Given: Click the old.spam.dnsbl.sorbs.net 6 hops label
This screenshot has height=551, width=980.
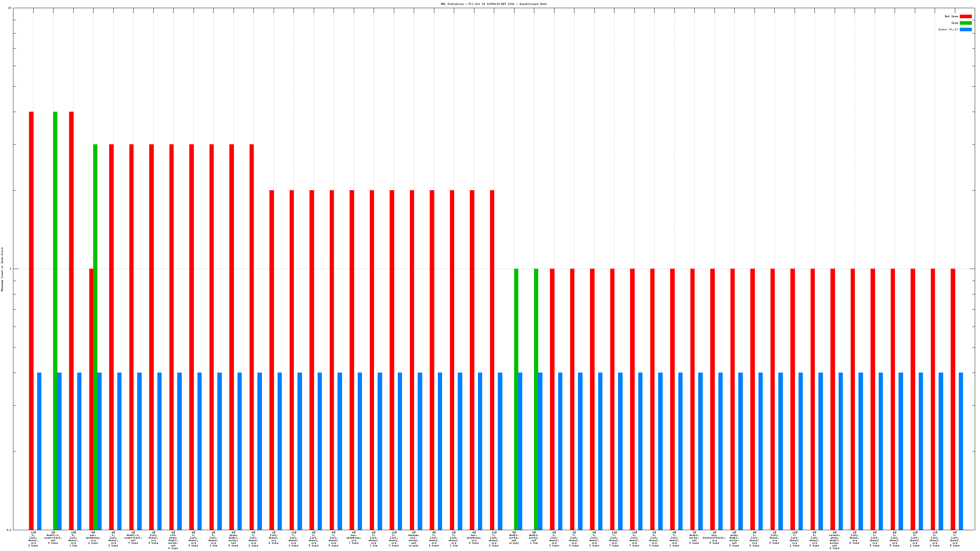Looking at the screenshot, I should tap(173, 540).
